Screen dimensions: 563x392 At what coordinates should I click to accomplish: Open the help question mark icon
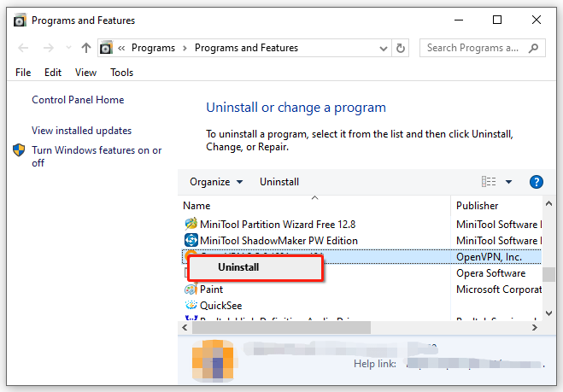536,182
